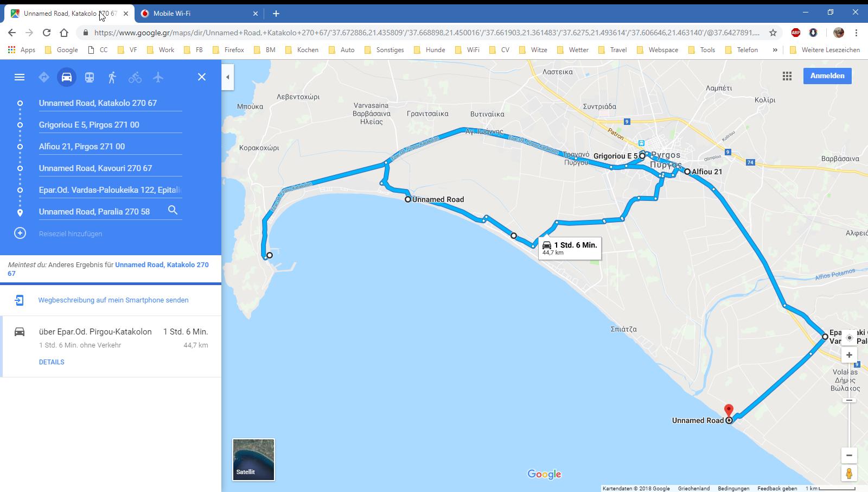This screenshot has height=492, width=868.
Task: Click the 1 Std. 6 Min. route bubble
Action: pyautogui.click(x=570, y=248)
